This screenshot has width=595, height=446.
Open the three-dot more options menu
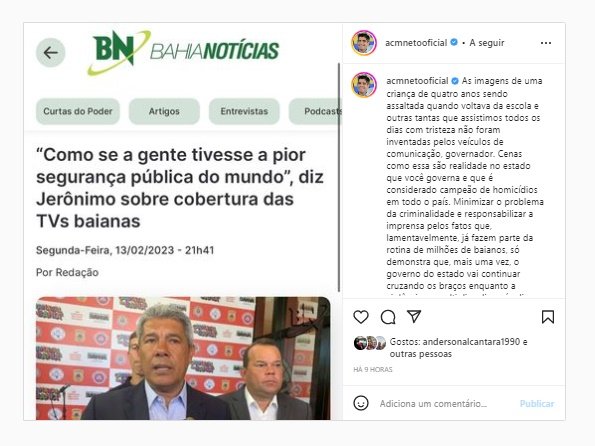(x=546, y=43)
